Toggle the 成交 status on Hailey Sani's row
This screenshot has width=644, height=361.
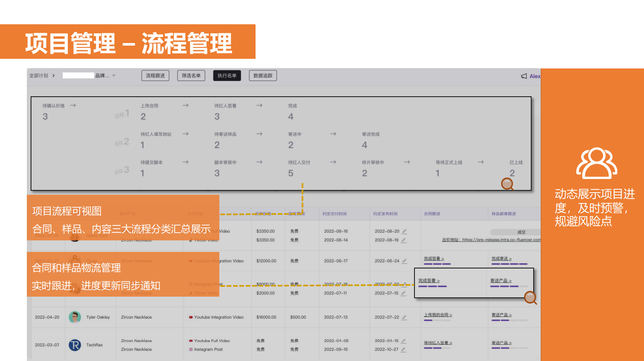coord(521,232)
